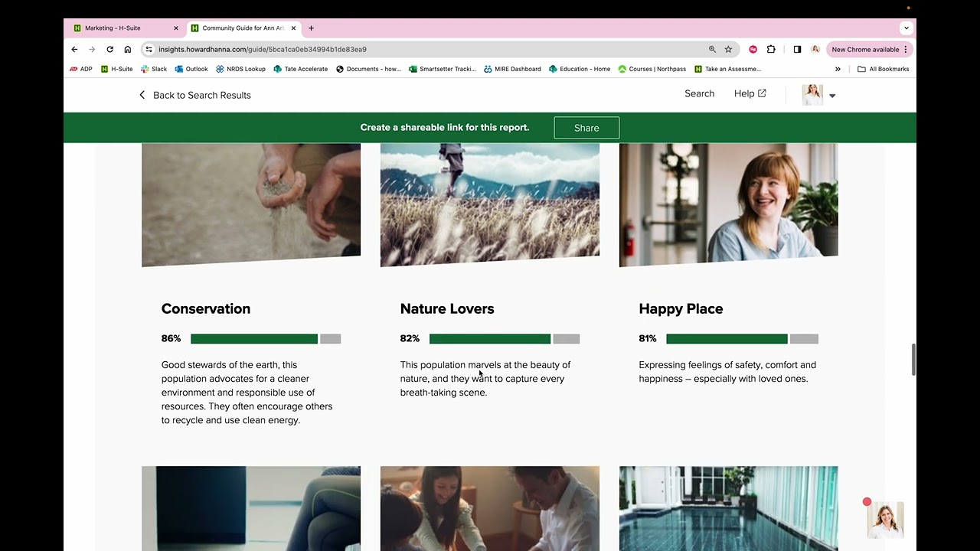Open the browser home page icon
The height and width of the screenshot is (551, 980).
point(127,49)
